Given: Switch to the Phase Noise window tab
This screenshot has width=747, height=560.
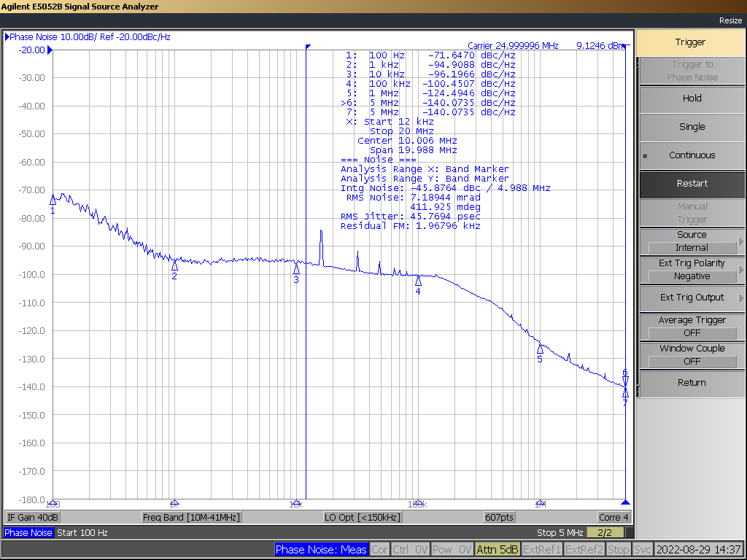Looking at the screenshot, I should pyautogui.click(x=28, y=533).
